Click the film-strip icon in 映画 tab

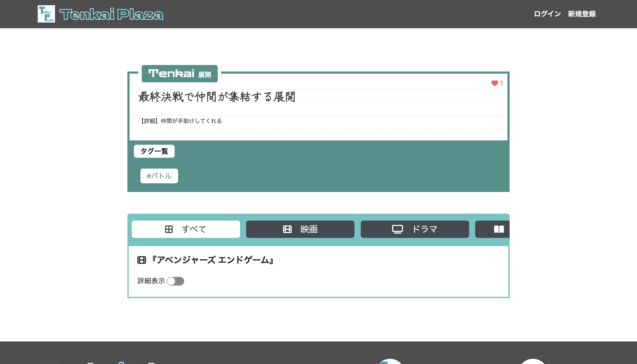(x=287, y=229)
